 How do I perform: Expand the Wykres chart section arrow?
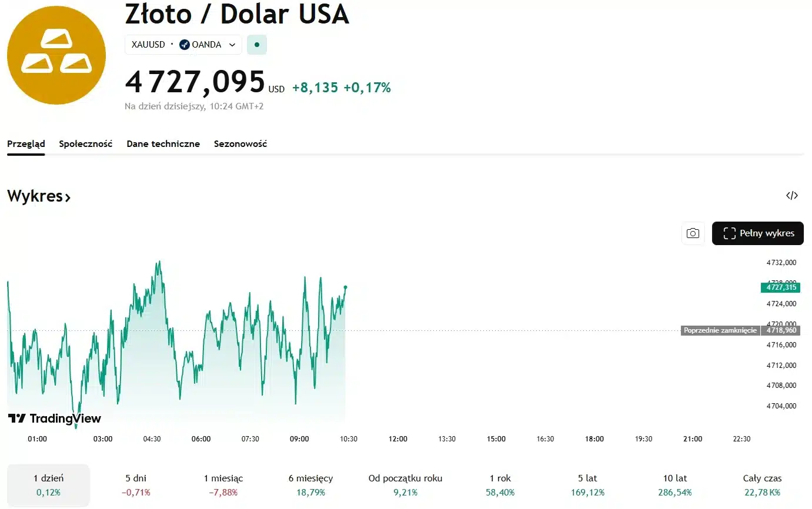pos(68,197)
